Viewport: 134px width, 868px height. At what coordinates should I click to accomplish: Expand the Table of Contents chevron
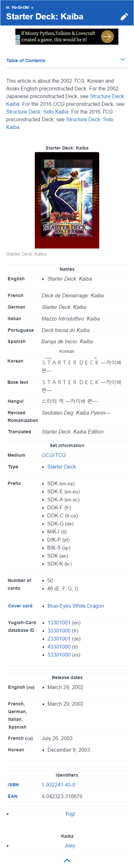123,59
